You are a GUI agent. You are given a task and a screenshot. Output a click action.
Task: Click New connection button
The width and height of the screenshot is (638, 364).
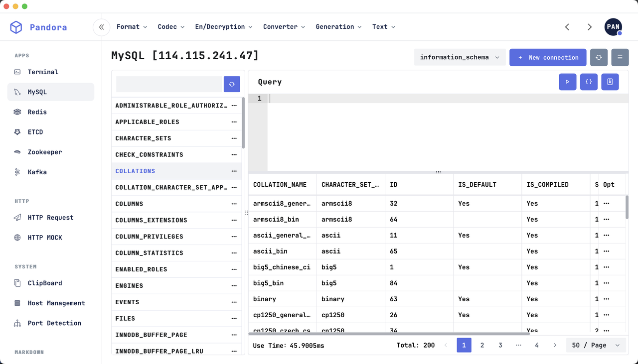548,57
